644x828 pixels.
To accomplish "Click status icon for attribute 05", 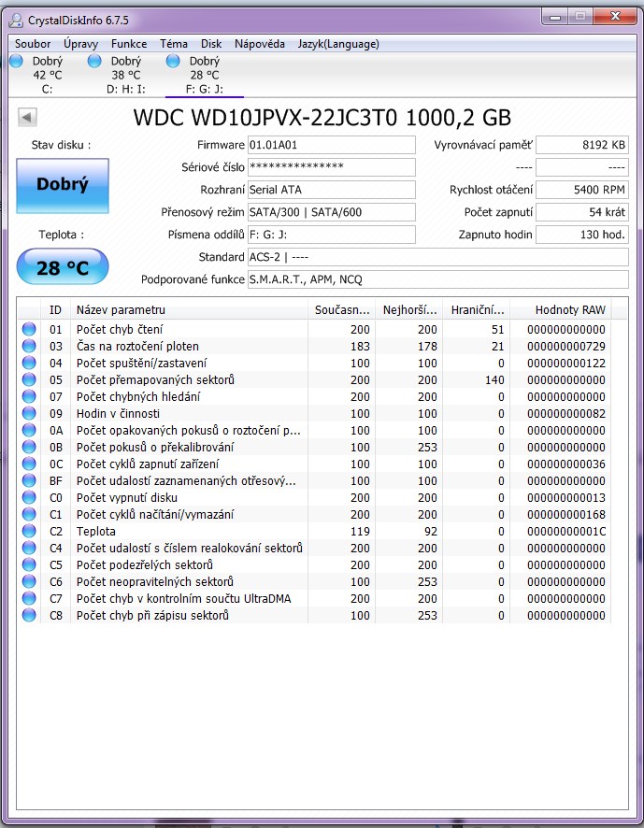I will (29, 379).
